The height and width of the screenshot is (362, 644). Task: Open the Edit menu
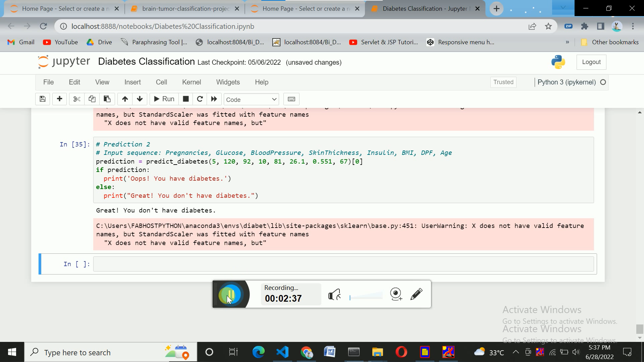(x=74, y=82)
